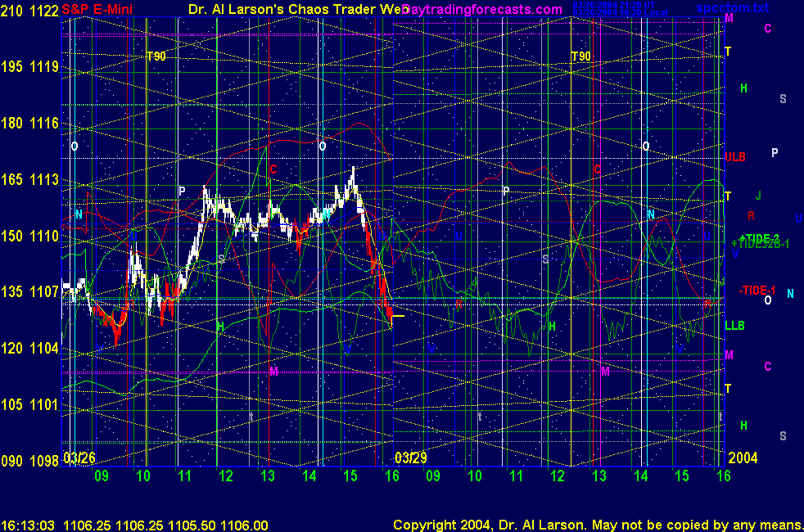Select hour 11 of the 03/26 session
The image size is (804, 532).
coord(184,476)
